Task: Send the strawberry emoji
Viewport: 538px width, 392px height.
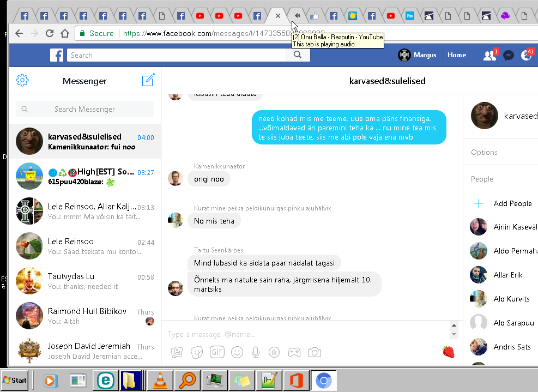Action: pos(448,352)
